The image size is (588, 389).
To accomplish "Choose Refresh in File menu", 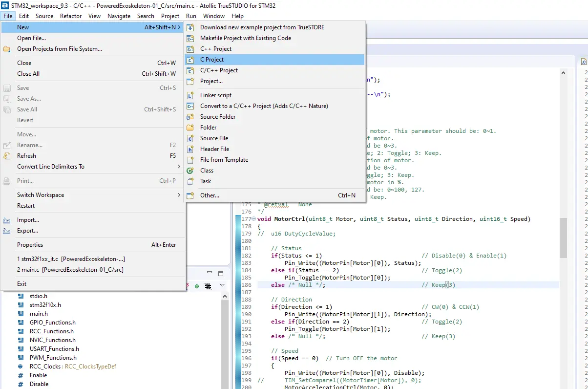I will pyautogui.click(x=92, y=156).
